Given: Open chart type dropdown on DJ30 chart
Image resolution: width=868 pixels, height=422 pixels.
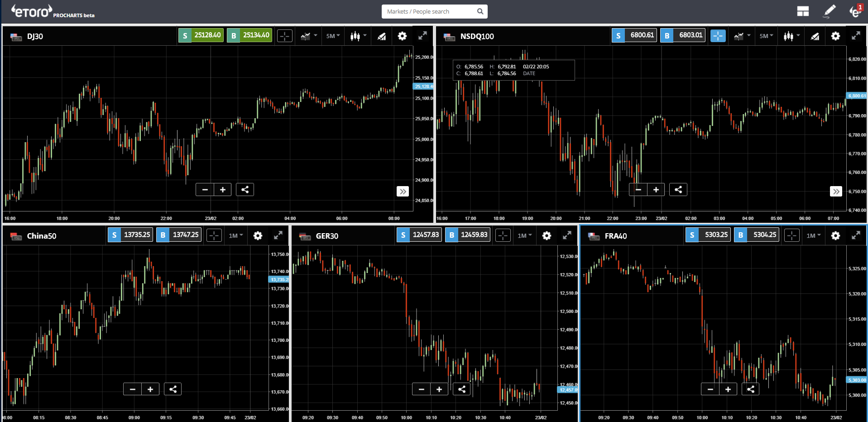Looking at the screenshot, I should tap(358, 36).
